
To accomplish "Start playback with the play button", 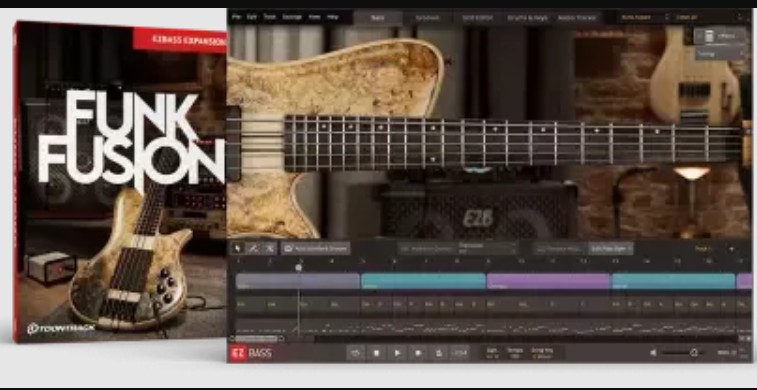I will click(397, 353).
